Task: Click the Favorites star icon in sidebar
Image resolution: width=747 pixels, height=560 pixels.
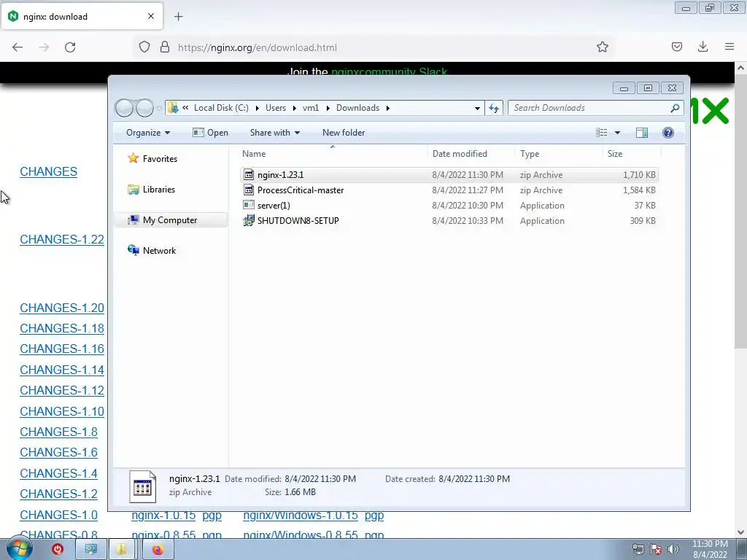Action: (x=133, y=158)
